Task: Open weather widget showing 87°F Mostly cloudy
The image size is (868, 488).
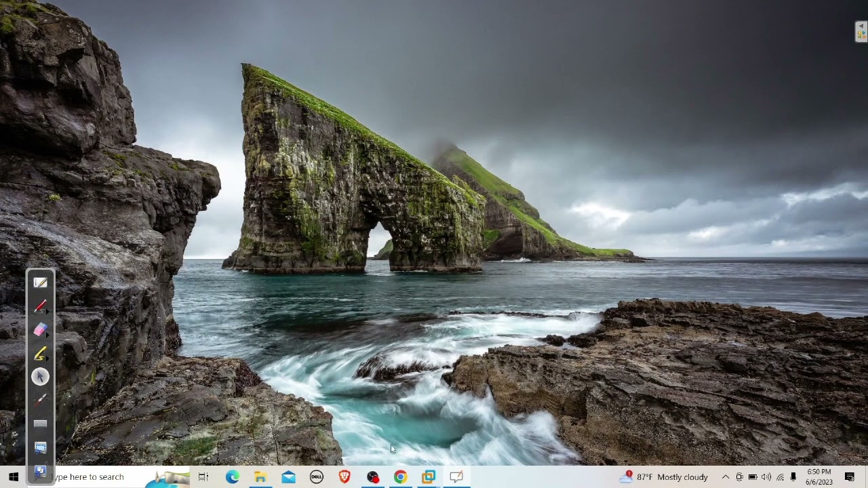Action: click(663, 477)
